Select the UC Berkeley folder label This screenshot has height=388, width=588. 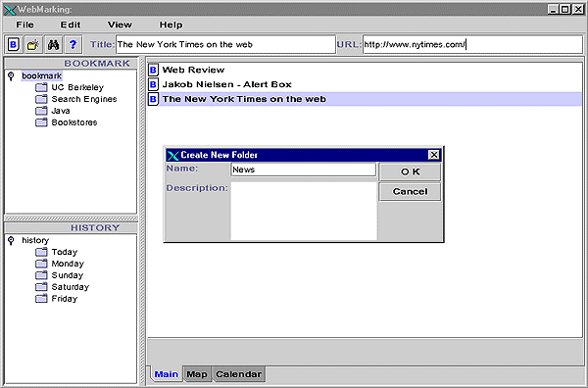[77, 87]
